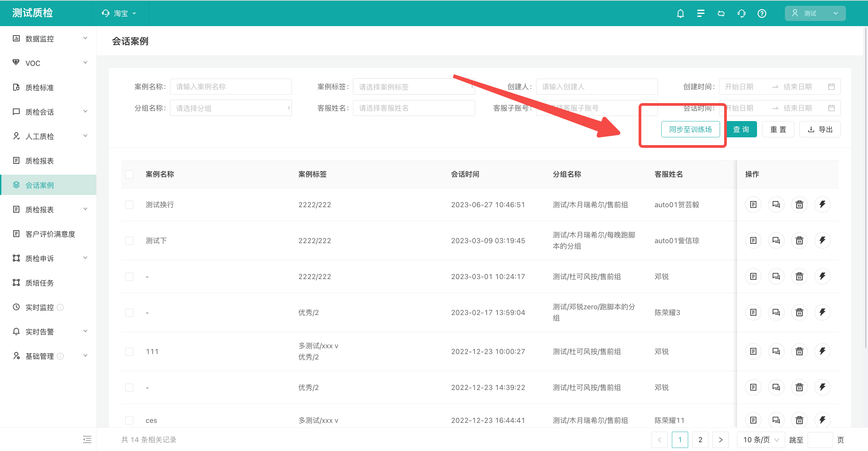Click the 查询 search button

coord(742,129)
